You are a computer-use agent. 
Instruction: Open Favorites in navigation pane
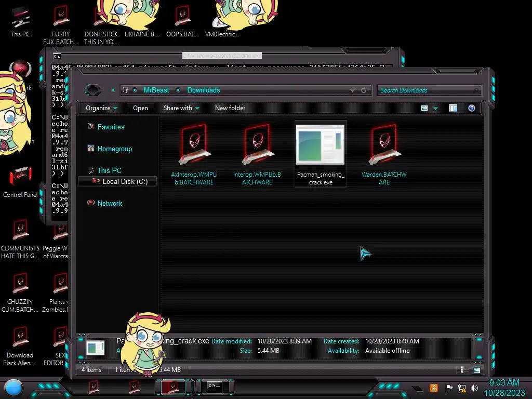(111, 127)
